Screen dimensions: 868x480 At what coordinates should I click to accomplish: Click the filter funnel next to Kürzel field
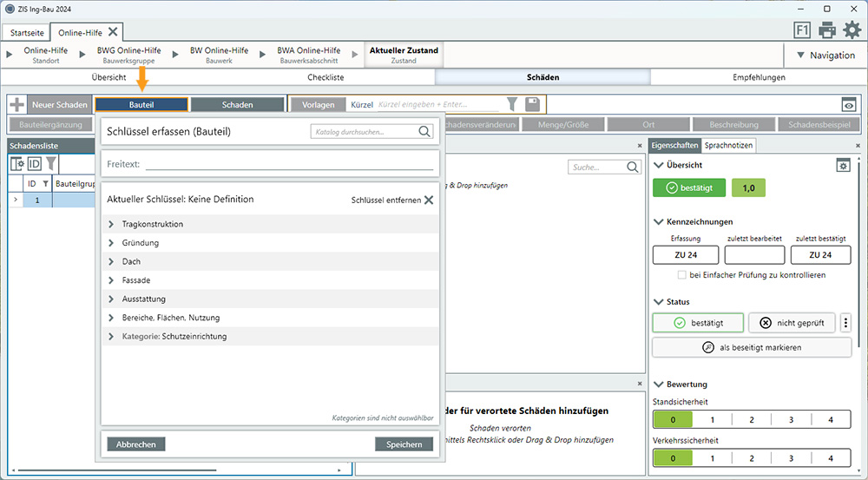[512, 104]
